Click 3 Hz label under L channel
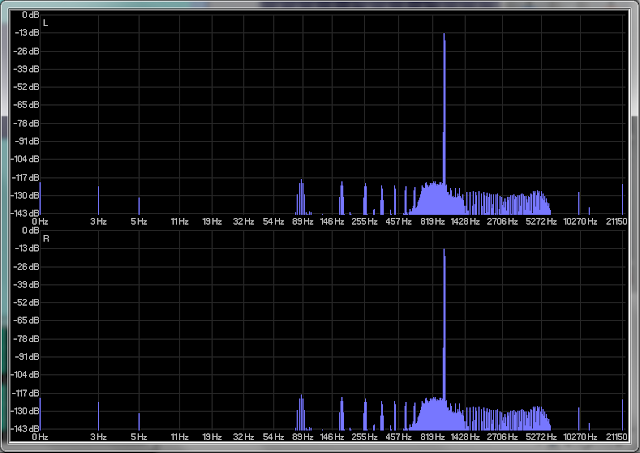Viewport: 640px width, 453px height. coord(98,222)
